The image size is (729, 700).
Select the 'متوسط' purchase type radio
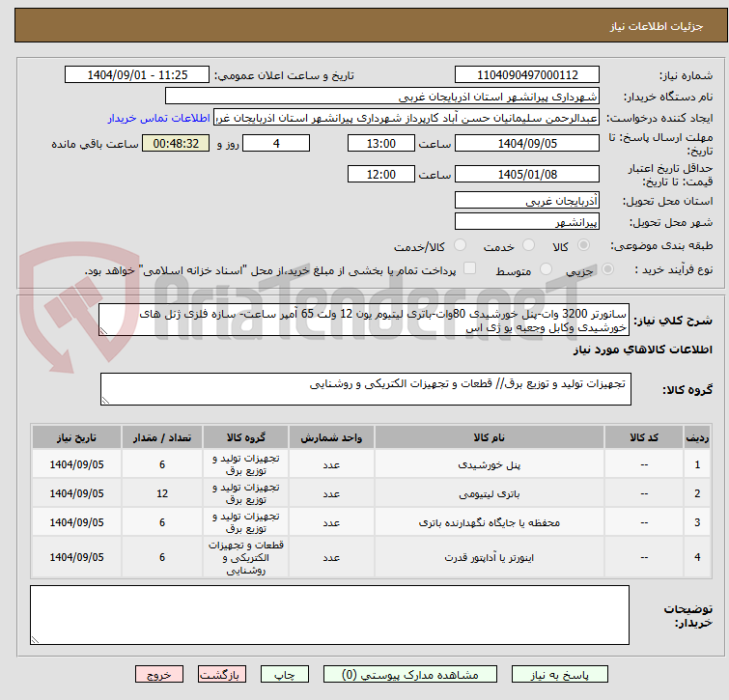[546, 269]
